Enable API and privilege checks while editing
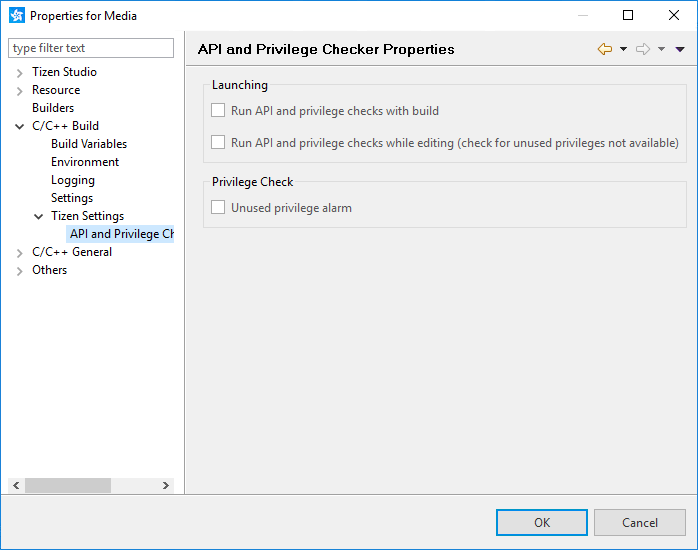The height and width of the screenshot is (550, 698). click(218, 143)
